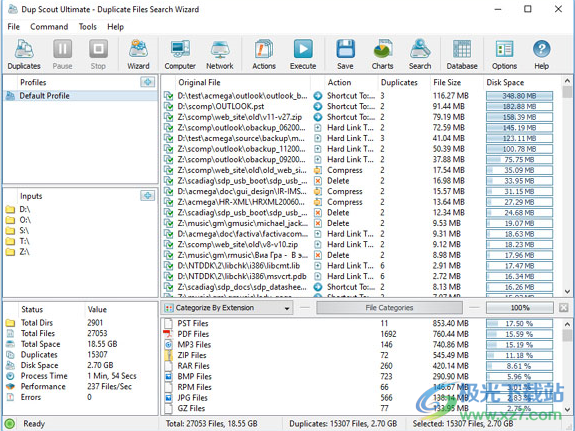This screenshot has height=431, width=575.
Task: Toggle checkbox icon for D:\scomp\OUTLOOK.pst
Action: (x=168, y=107)
